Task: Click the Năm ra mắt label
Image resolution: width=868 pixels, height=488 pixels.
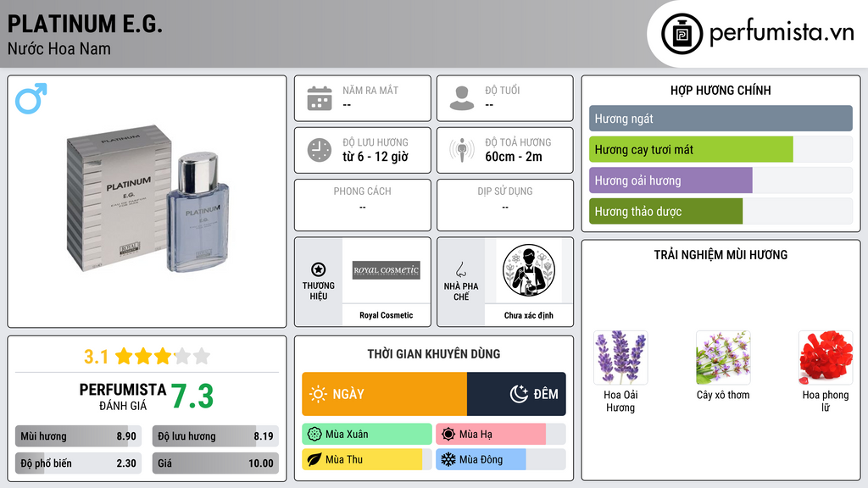Action: 370,90
